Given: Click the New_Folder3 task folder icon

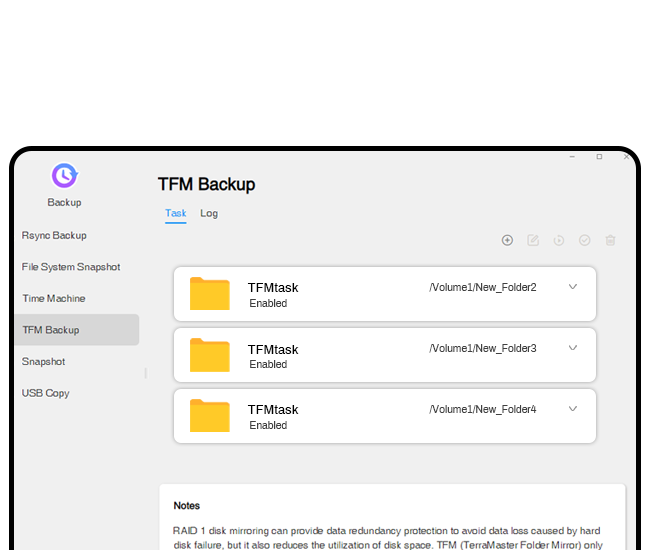Looking at the screenshot, I should point(210,355).
